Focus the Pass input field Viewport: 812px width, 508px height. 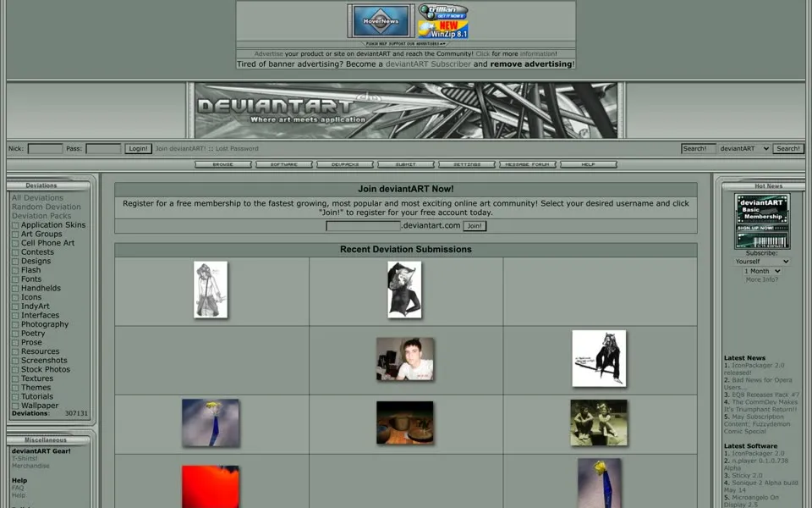(x=103, y=149)
